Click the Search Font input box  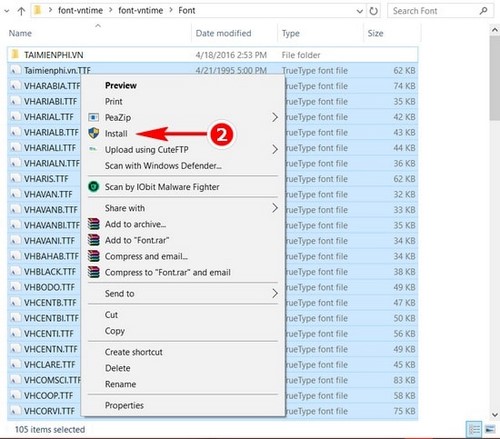point(435,11)
